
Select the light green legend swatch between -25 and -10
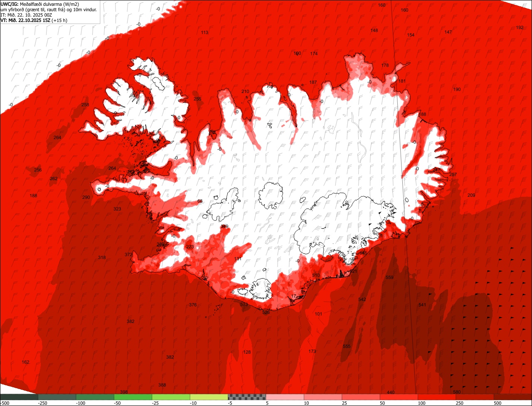[171, 397]
